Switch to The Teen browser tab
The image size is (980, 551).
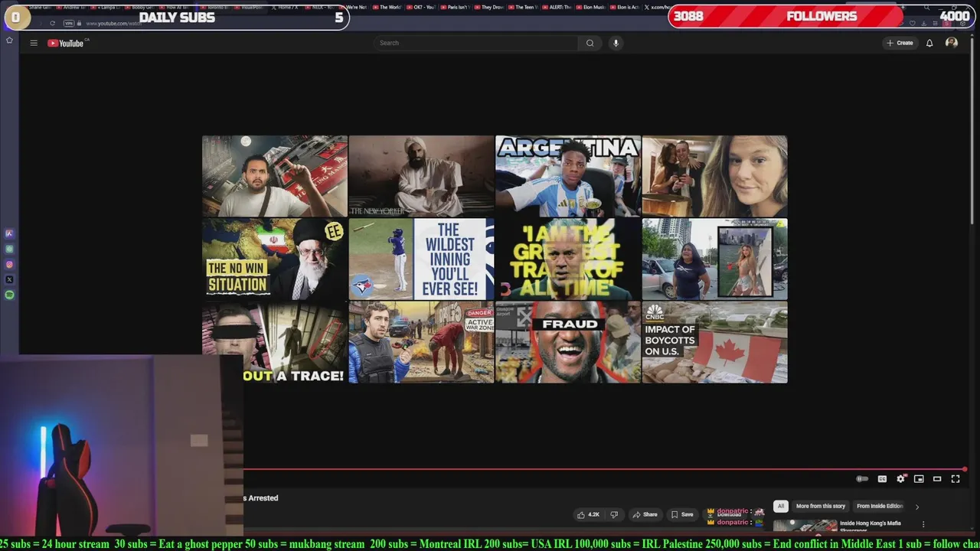522,7
